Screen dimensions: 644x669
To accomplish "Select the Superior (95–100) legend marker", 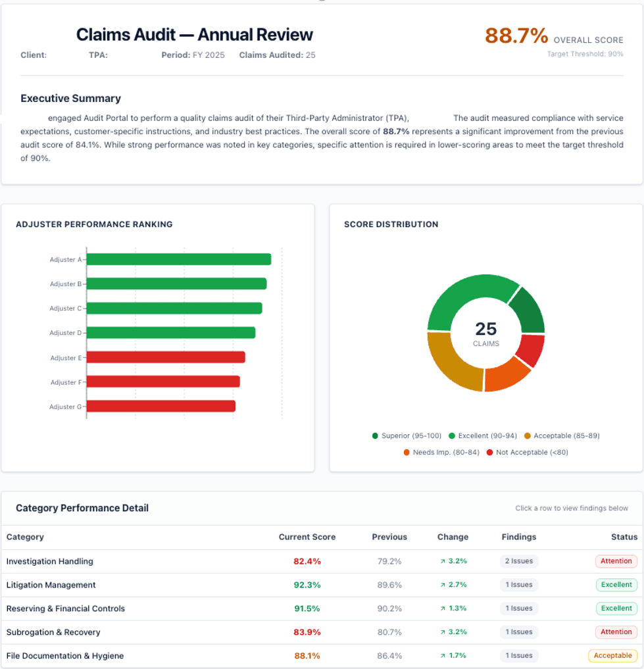I will coord(374,435).
